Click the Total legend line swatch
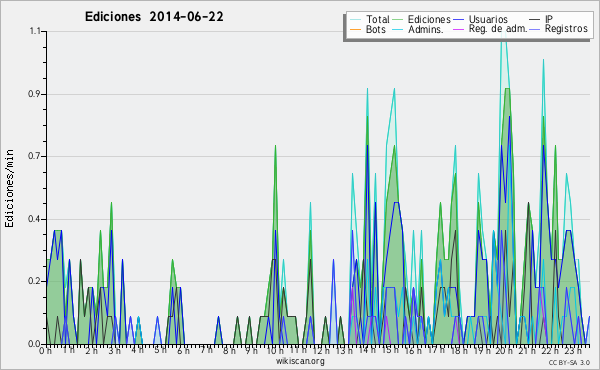Viewport: 600px width, 370px height. tap(355, 19)
